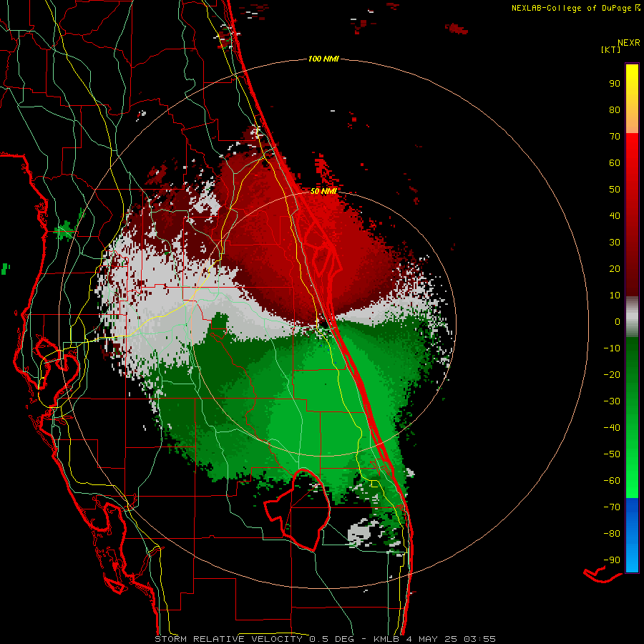Image resolution: width=644 pixels, height=644 pixels.
Task: Click the '03:55' time in caption
Action: [x=479, y=639]
